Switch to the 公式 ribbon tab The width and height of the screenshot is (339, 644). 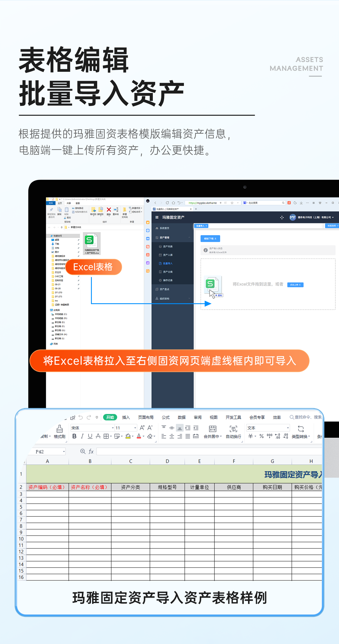[x=166, y=417]
